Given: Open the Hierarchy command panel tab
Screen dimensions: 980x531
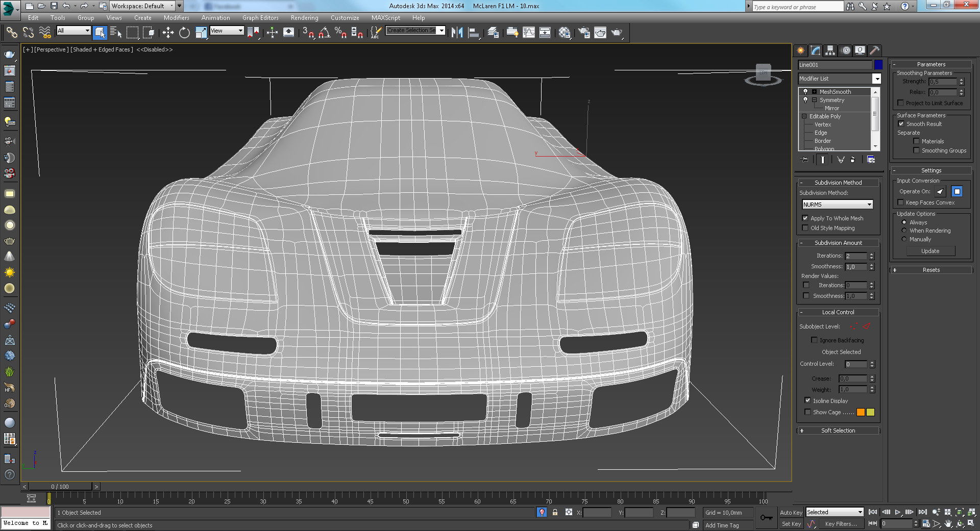Looking at the screenshot, I should click(830, 50).
